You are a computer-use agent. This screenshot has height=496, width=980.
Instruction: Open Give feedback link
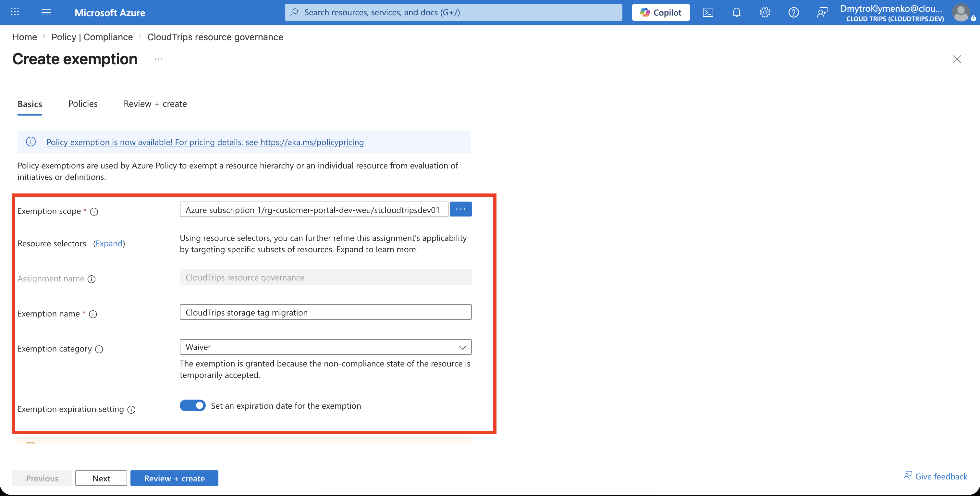point(936,476)
